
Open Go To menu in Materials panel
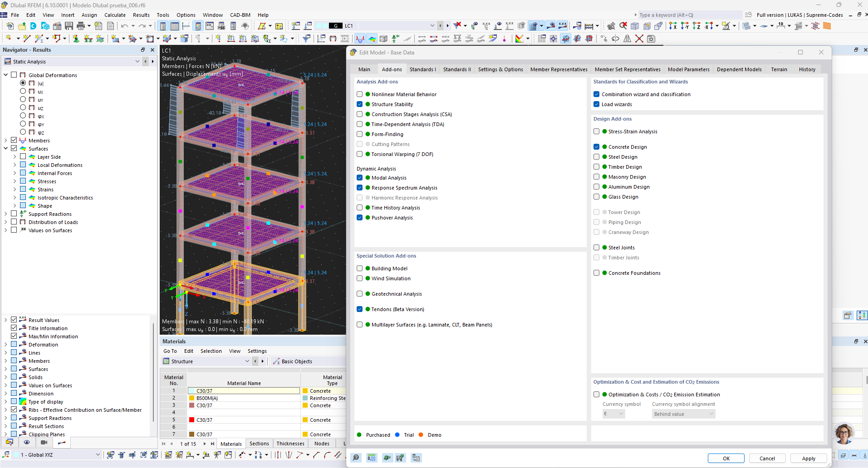coord(170,351)
